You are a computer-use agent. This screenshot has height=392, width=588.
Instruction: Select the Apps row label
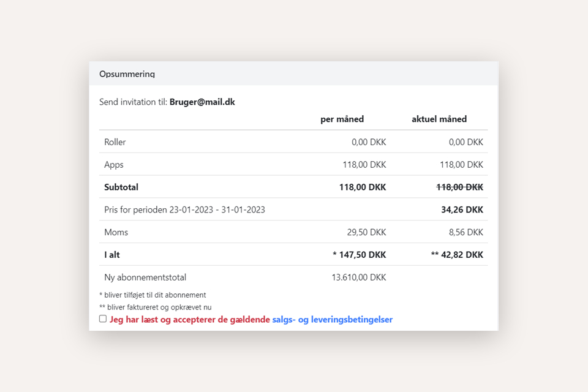pyautogui.click(x=114, y=165)
